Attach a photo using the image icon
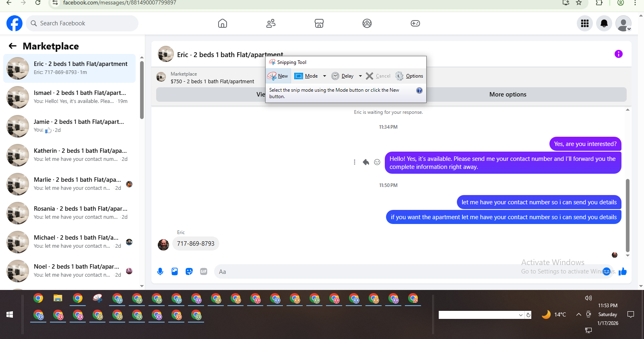This screenshot has width=644, height=339. [x=175, y=271]
